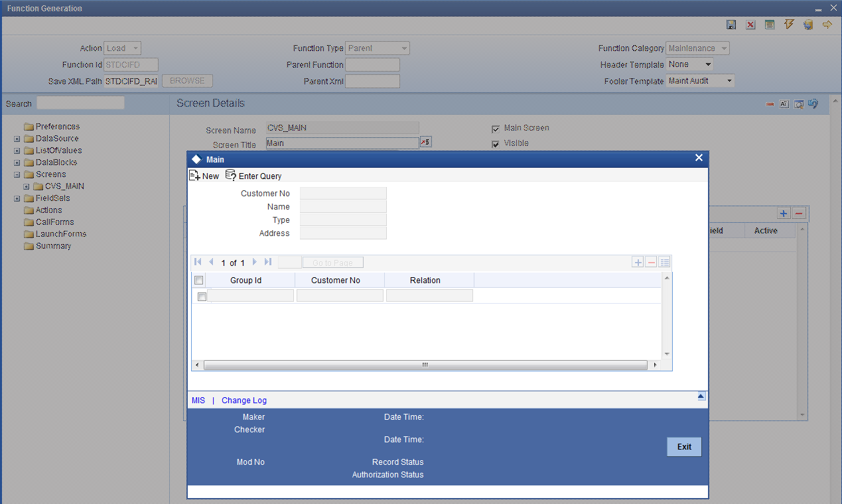The image size is (842, 504).
Task: Click the Name input field
Action: point(343,207)
